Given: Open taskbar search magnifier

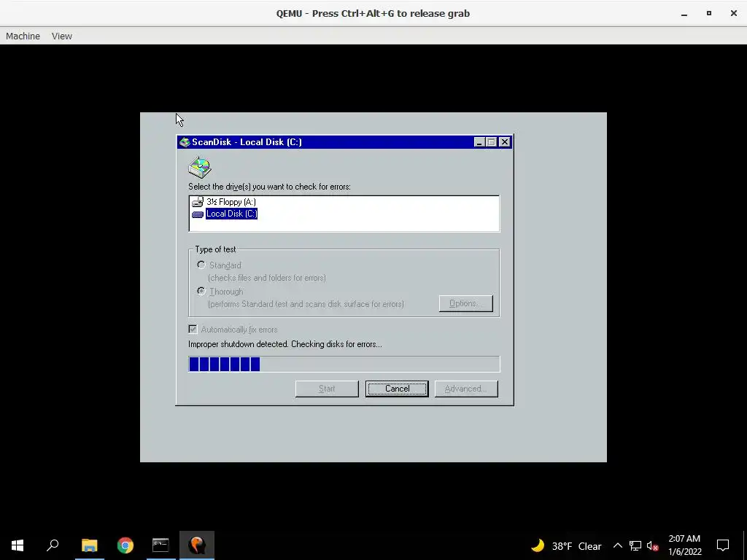Looking at the screenshot, I should 53,545.
